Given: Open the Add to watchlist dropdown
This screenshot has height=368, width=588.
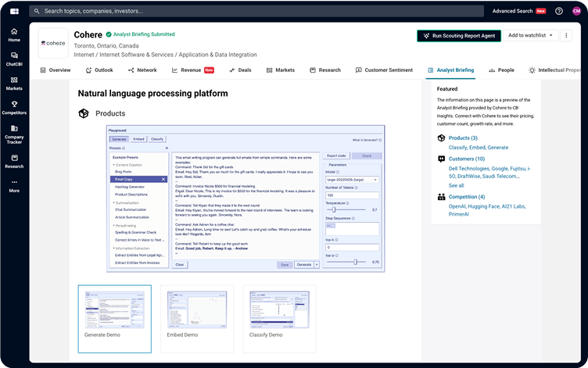Looking at the screenshot, I should 531,35.
